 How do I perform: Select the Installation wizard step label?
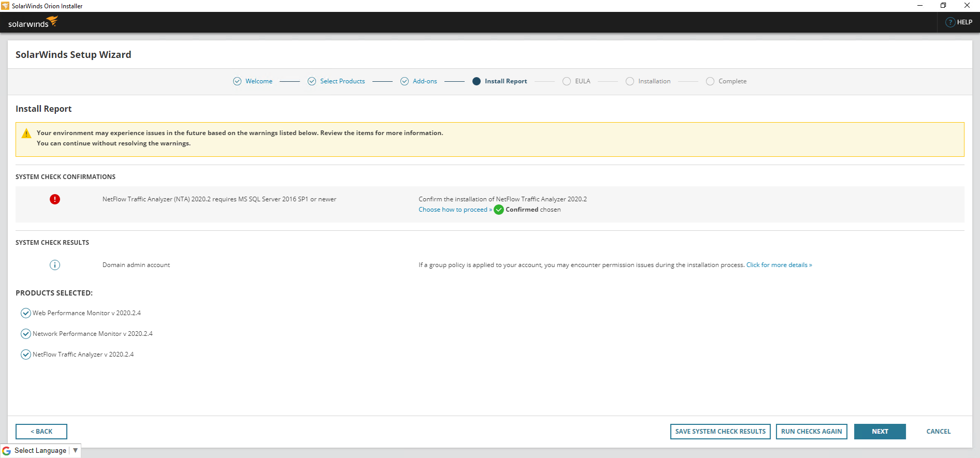tap(654, 81)
